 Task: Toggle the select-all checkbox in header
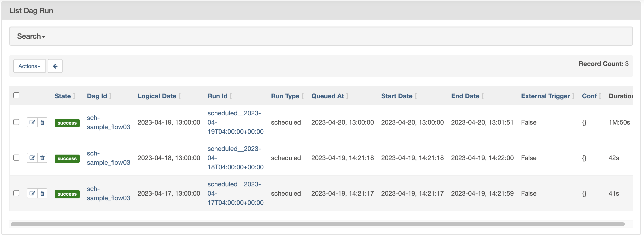(x=16, y=96)
